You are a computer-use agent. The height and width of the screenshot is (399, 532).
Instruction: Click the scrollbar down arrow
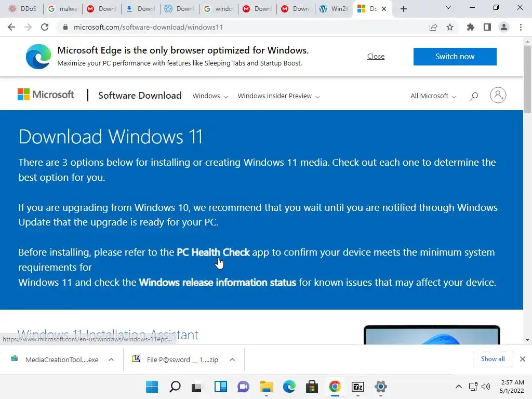point(527,340)
